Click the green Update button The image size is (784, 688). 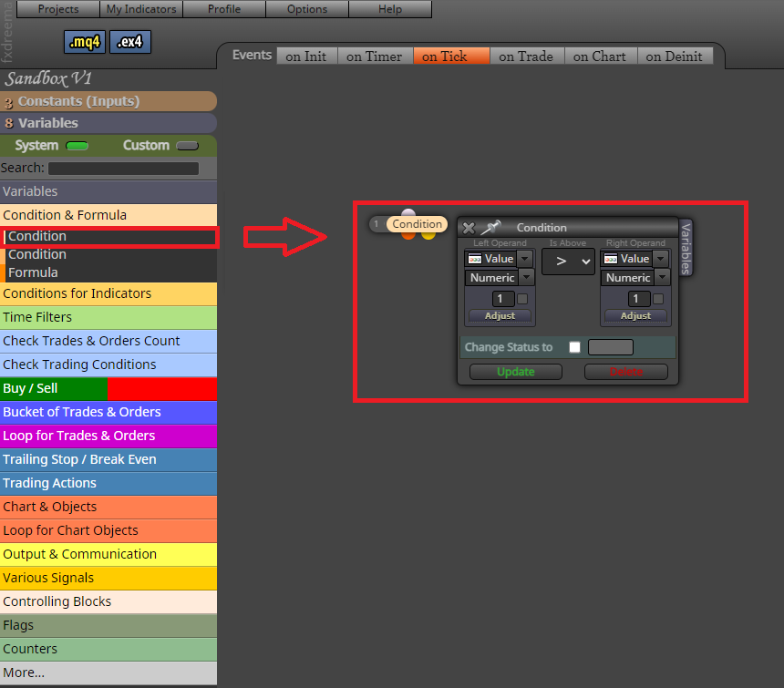(x=515, y=372)
